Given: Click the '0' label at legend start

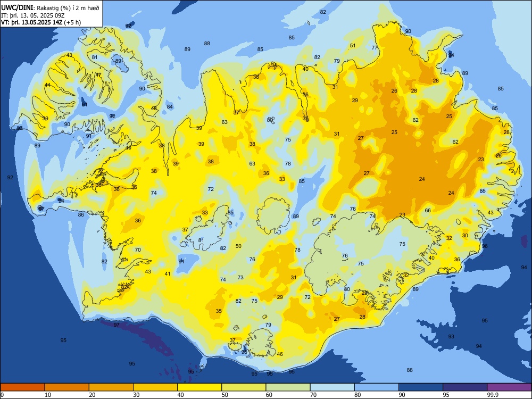Looking at the screenshot, I should (2, 395).
